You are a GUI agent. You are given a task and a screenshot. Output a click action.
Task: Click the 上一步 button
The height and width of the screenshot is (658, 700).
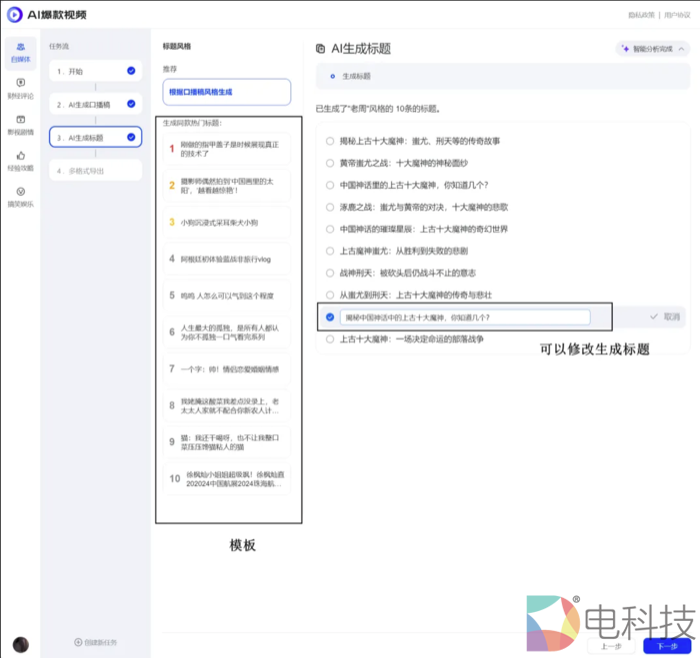tap(612, 645)
